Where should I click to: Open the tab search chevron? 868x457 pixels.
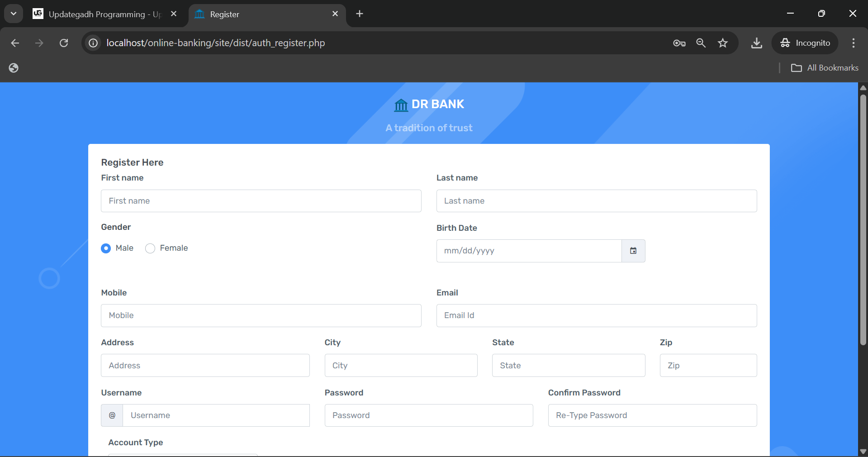pyautogui.click(x=13, y=13)
